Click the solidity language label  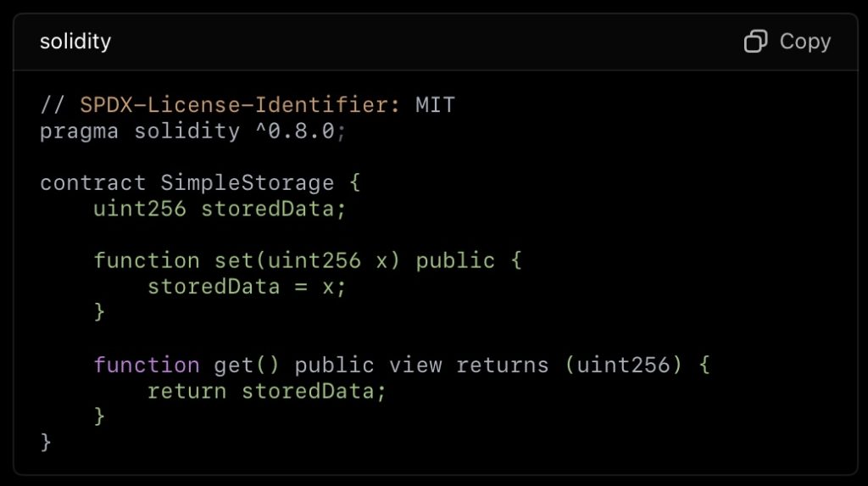click(75, 42)
